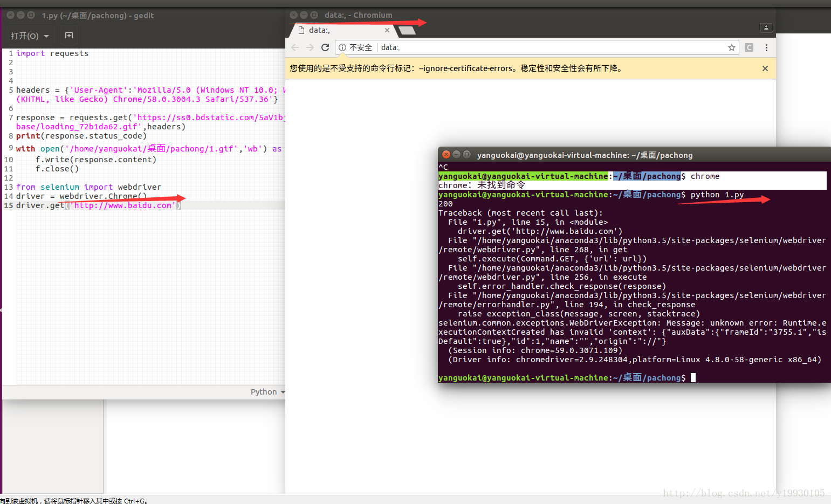Click terminal output '200'

[x=445, y=204]
